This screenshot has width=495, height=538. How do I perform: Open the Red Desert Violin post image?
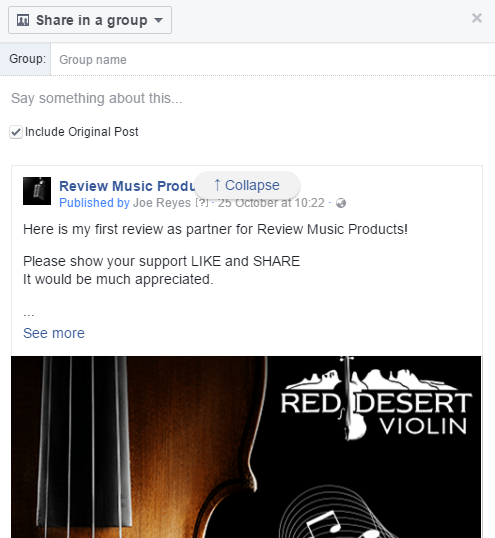click(246, 447)
